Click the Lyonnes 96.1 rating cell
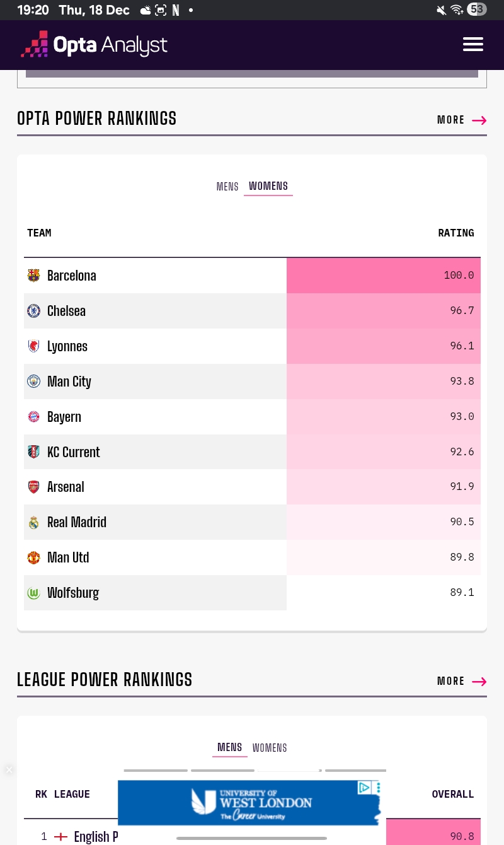Image resolution: width=504 pixels, height=845 pixels. tap(383, 346)
